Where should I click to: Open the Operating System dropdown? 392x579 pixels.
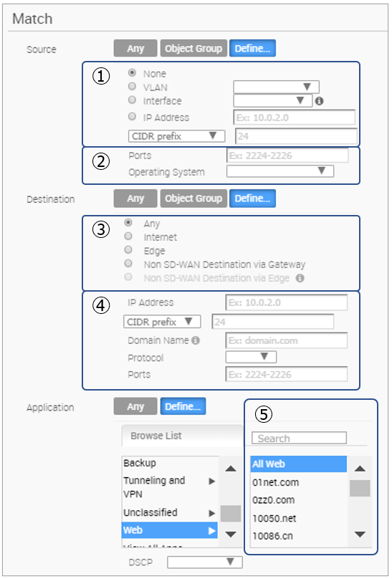[280, 171]
